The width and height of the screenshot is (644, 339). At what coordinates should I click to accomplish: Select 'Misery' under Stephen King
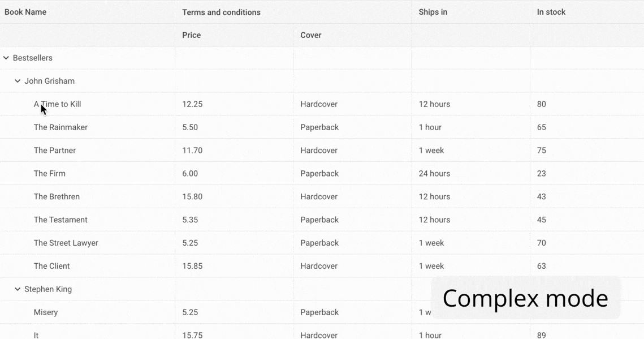pyautogui.click(x=46, y=312)
